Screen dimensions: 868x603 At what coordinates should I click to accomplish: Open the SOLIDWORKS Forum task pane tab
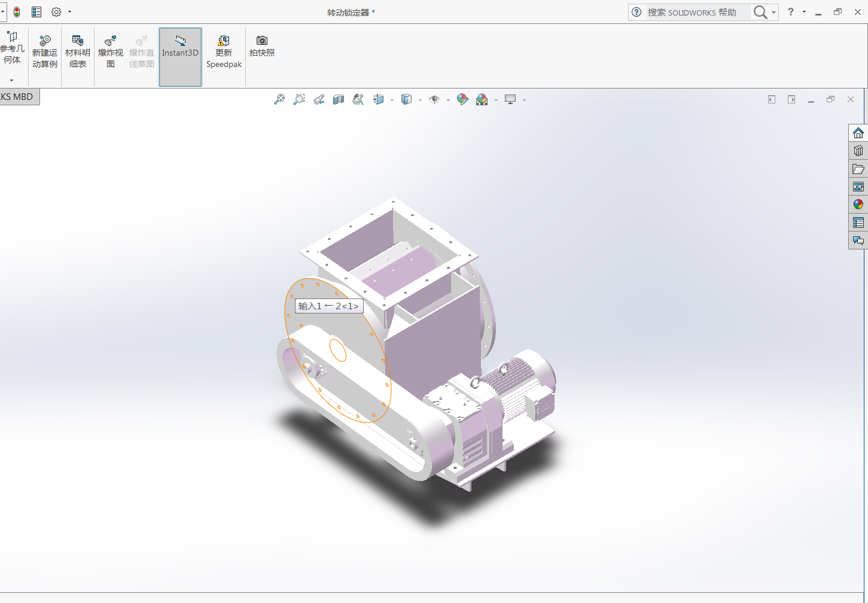coord(858,240)
